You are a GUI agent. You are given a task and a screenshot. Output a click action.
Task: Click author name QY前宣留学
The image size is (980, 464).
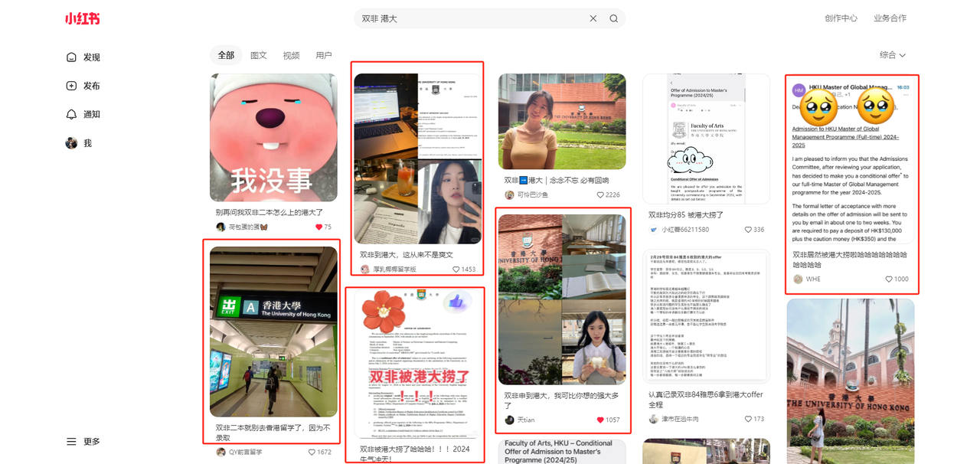click(x=246, y=452)
